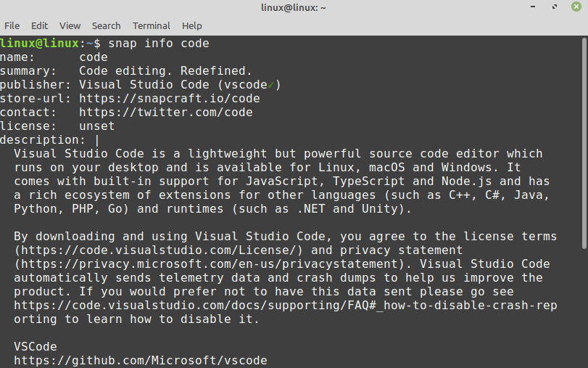
Task: Open the File menu
Action: 12,25
